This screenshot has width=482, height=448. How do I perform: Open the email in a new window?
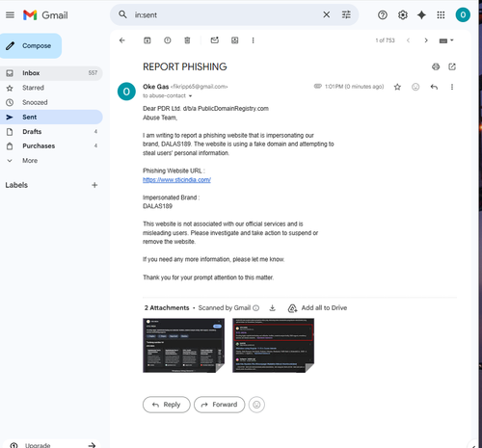pyautogui.click(x=452, y=66)
